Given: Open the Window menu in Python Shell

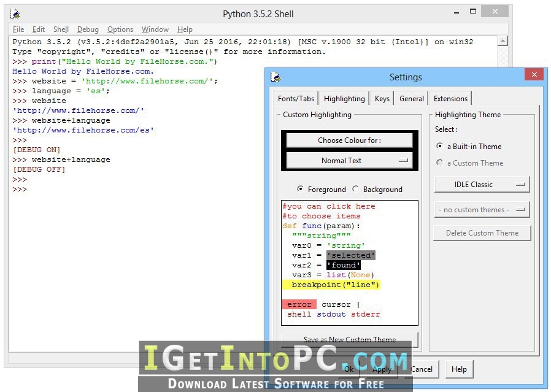Looking at the screenshot, I should click(x=155, y=29).
